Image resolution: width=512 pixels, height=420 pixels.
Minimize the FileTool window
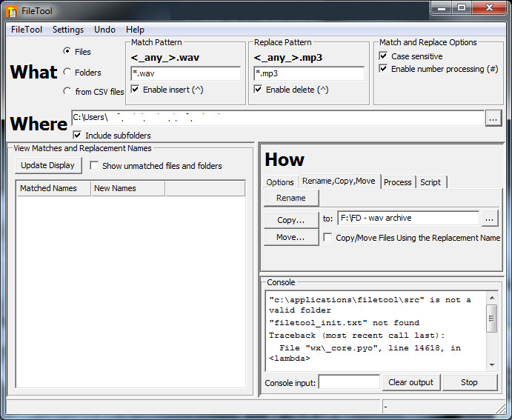point(442,8)
